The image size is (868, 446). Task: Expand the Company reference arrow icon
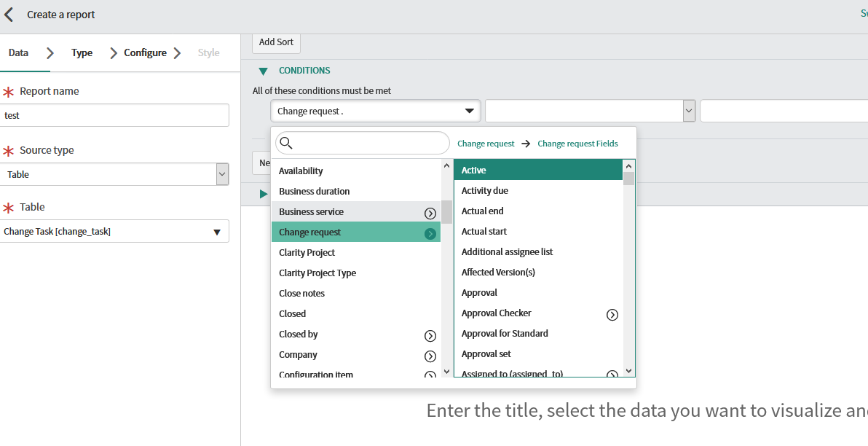pos(430,356)
